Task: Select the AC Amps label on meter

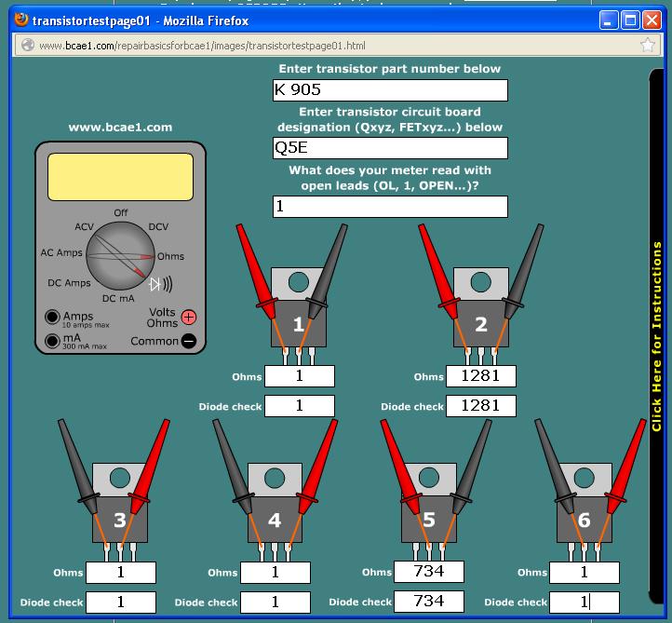Action: (x=61, y=252)
